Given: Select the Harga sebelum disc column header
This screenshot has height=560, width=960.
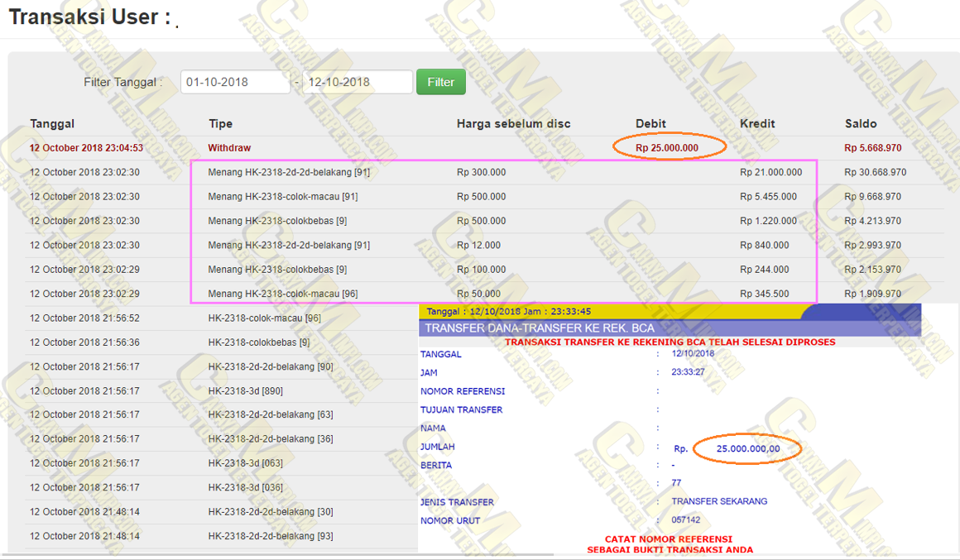Looking at the screenshot, I should click(x=513, y=123).
